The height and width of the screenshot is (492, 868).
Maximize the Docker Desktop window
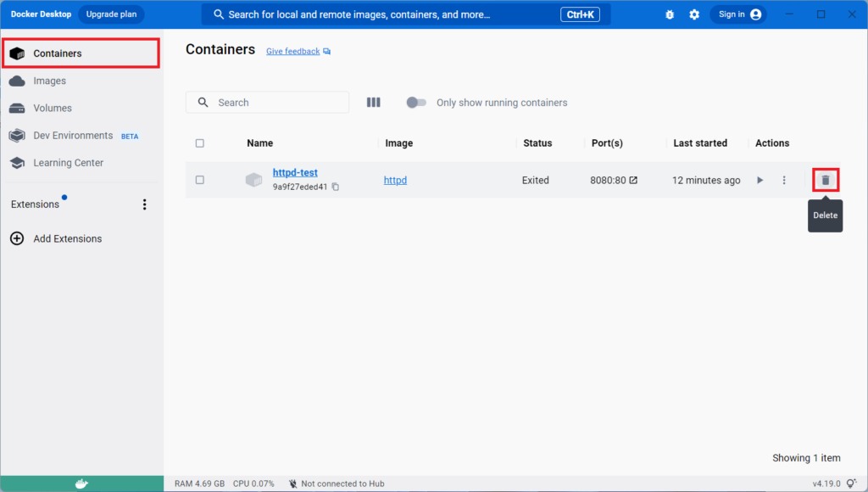pyautogui.click(x=821, y=14)
